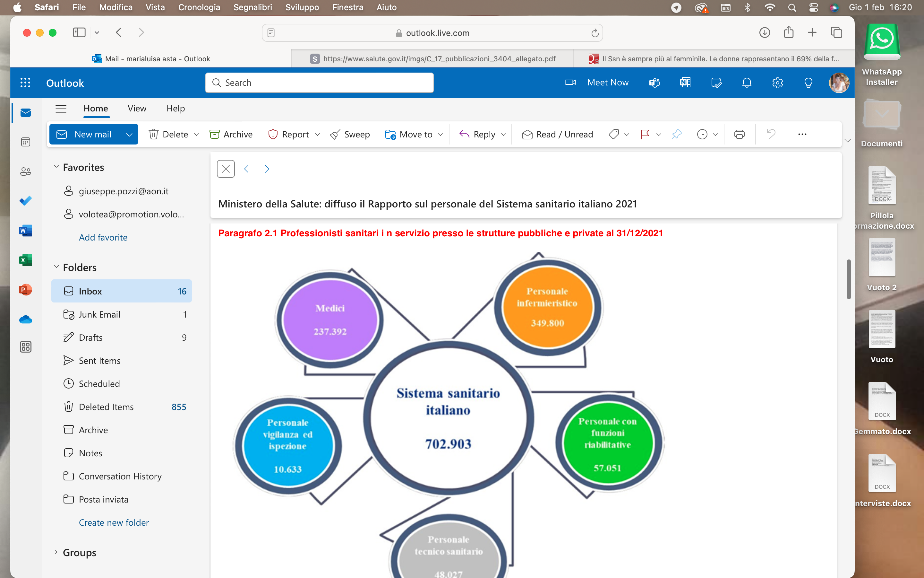Launch Excel from the left rail
The width and height of the screenshot is (924, 578).
[26, 260]
